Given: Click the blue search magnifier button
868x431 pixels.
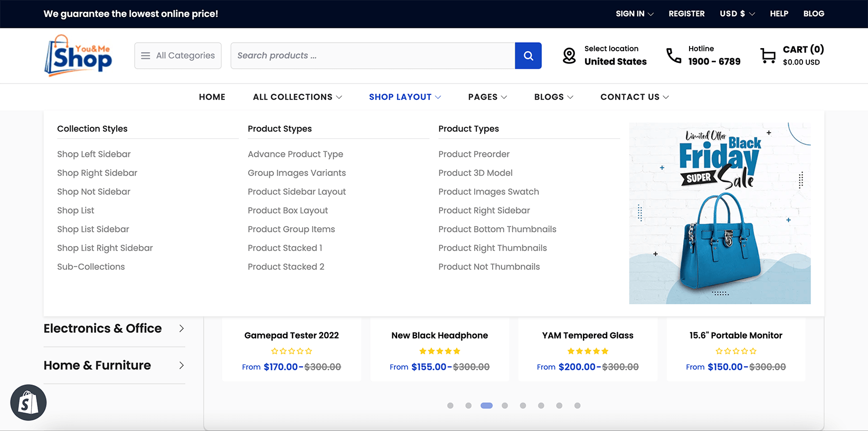Looking at the screenshot, I should pyautogui.click(x=528, y=55).
